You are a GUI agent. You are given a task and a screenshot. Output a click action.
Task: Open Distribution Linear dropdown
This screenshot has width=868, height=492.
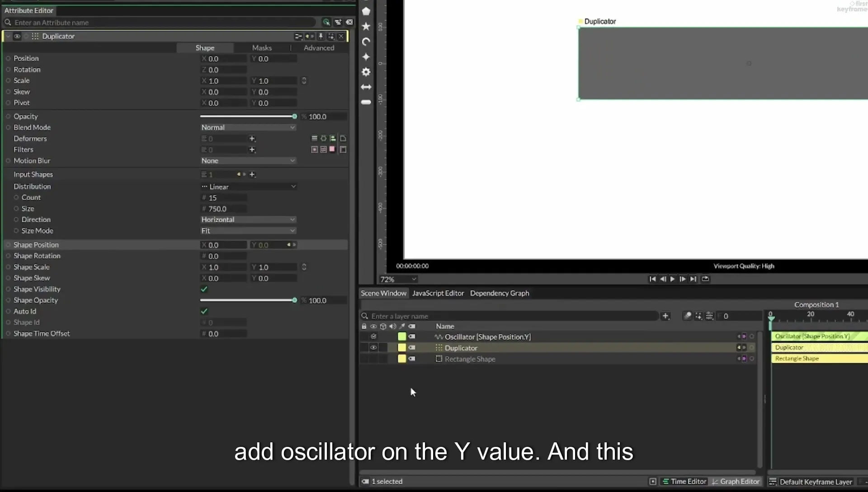coord(248,187)
